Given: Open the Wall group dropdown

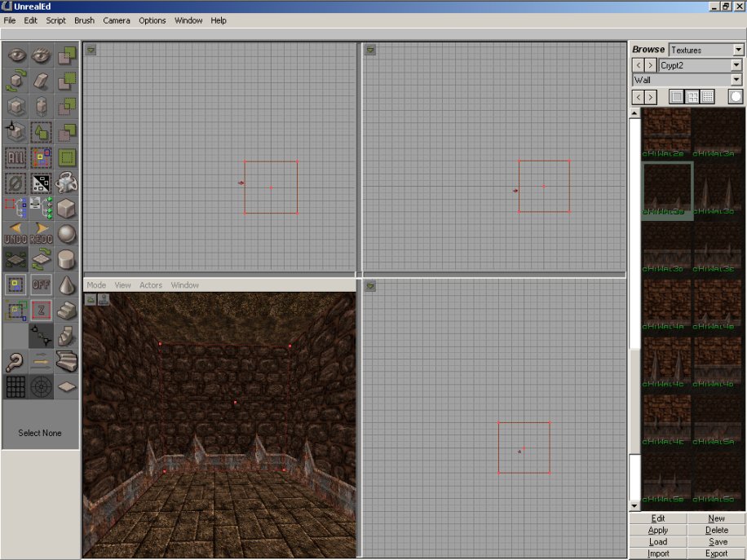Looking at the screenshot, I should point(736,80).
